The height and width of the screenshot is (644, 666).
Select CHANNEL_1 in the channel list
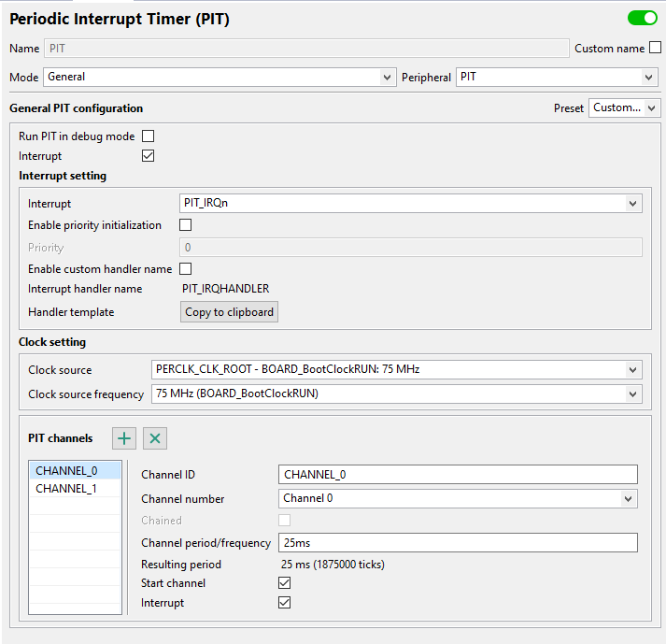pos(66,488)
